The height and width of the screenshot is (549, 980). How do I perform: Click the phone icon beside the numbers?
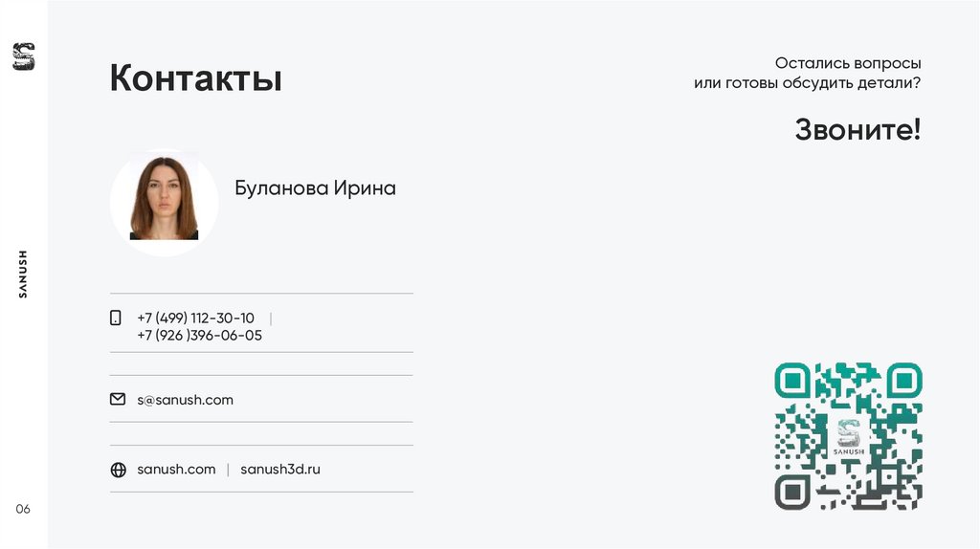[116, 318]
